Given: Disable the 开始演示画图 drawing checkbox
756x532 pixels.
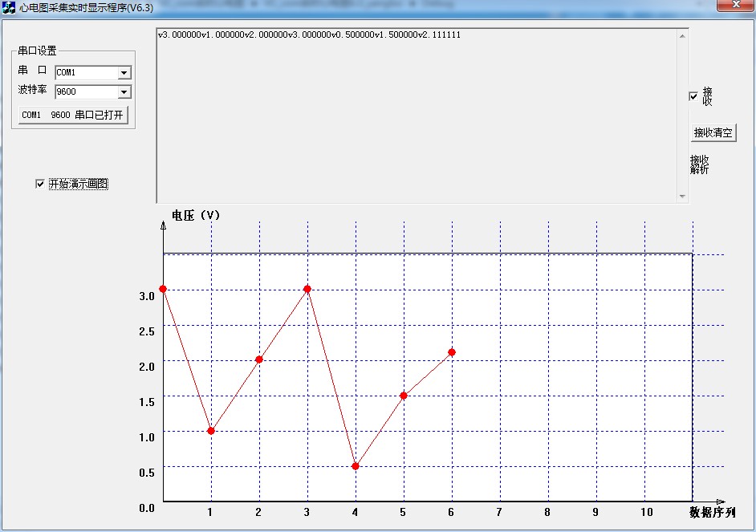Looking at the screenshot, I should pyautogui.click(x=39, y=184).
